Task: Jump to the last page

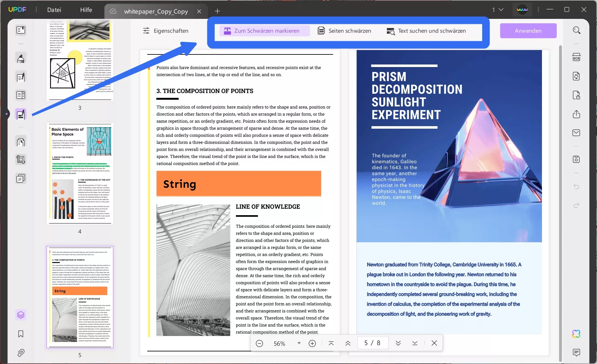Action: click(415, 343)
